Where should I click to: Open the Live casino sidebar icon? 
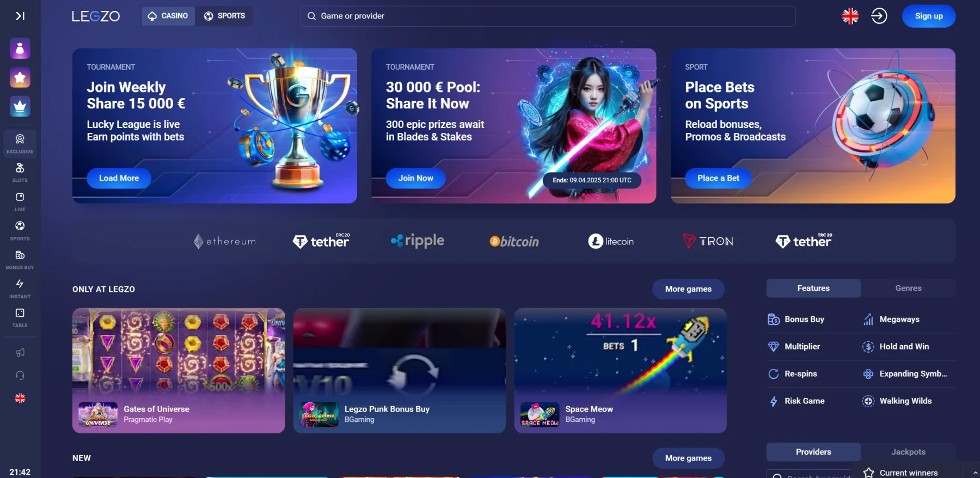pos(20,201)
